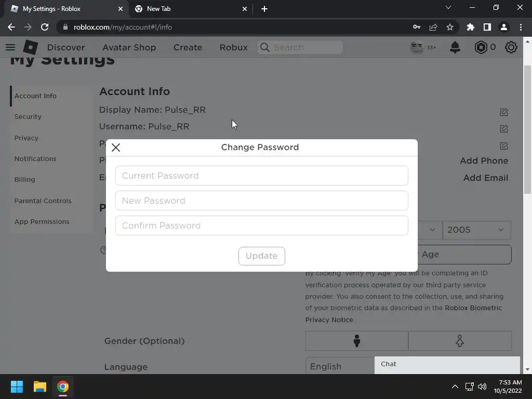Toggle the Chrome side panel
The width and height of the screenshot is (532, 399).
(x=487, y=27)
